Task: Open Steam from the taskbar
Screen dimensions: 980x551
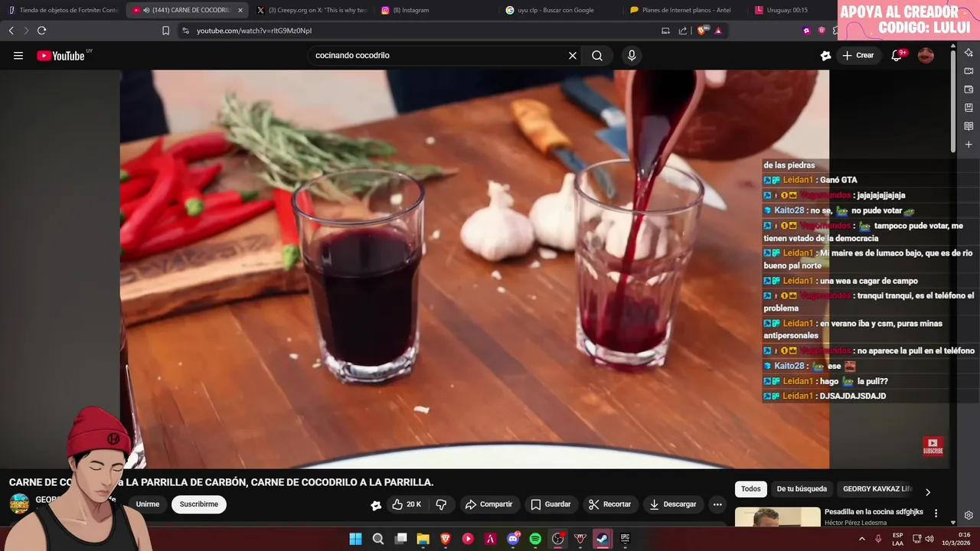Action: click(603, 539)
